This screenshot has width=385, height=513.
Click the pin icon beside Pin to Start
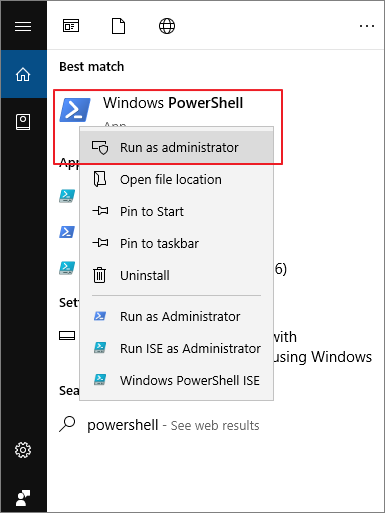[x=100, y=211]
